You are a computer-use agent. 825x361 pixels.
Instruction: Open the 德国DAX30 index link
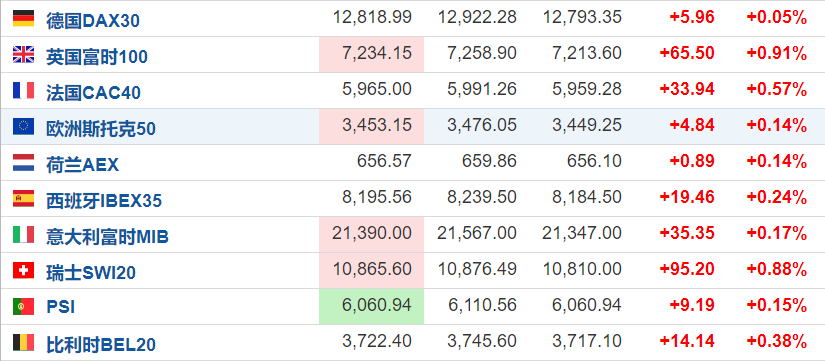coord(93,21)
